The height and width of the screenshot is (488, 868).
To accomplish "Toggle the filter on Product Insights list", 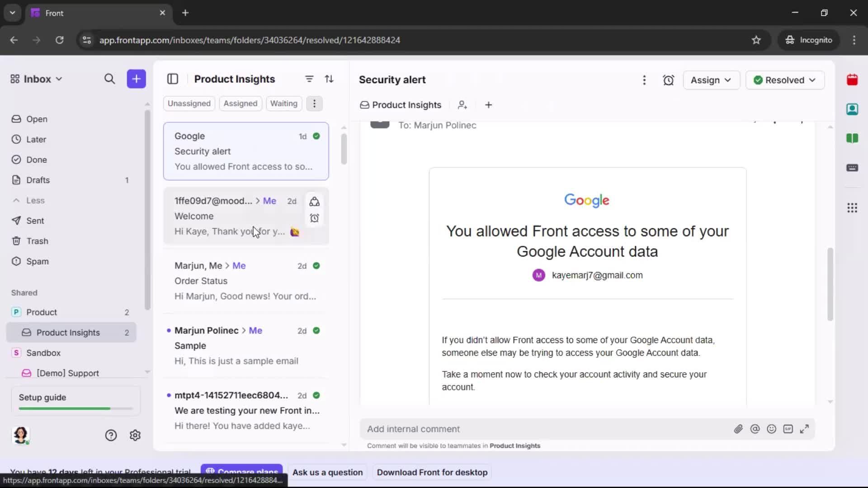I will click(309, 79).
